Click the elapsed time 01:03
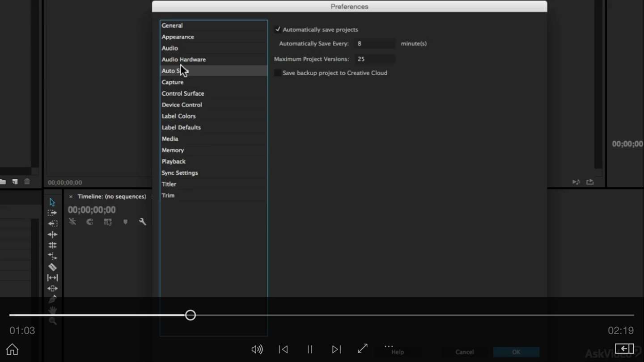 (22, 331)
